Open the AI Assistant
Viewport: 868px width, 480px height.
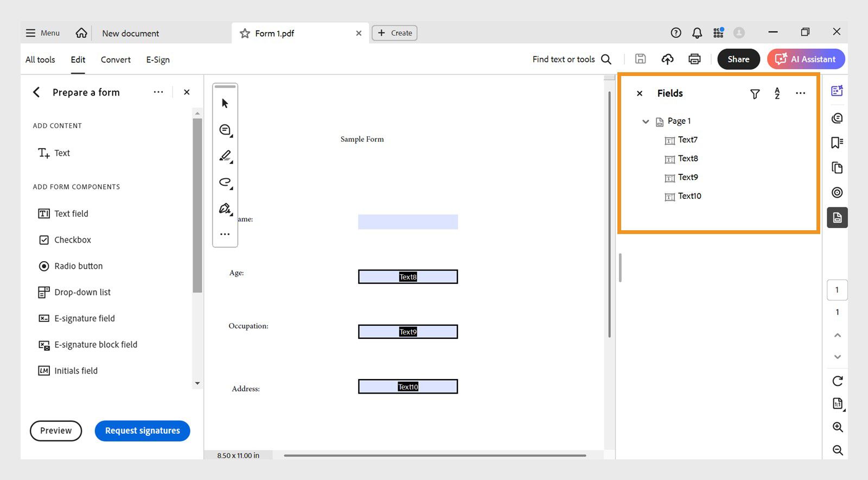click(806, 59)
